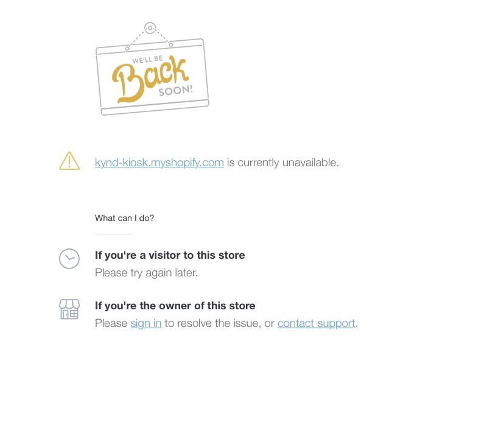Click the divider line under What can I do
This screenshot has width=504, height=428.
coord(114,234)
